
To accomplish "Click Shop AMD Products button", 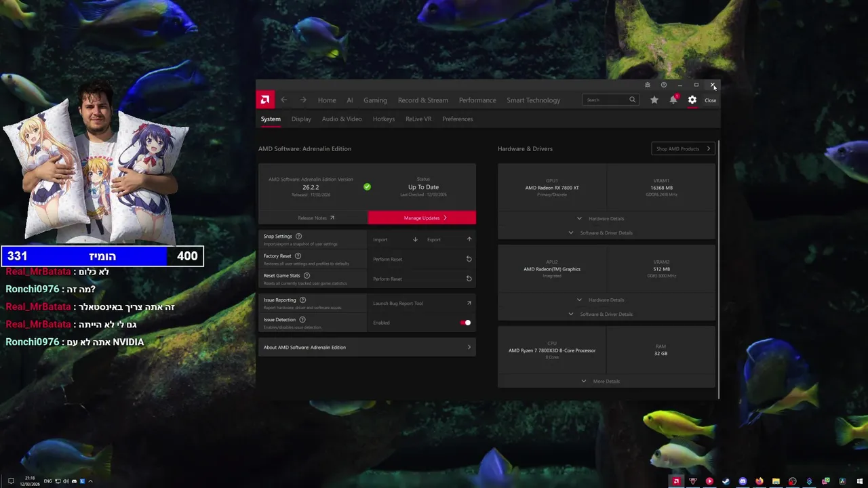I will pyautogui.click(x=684, y=148).
